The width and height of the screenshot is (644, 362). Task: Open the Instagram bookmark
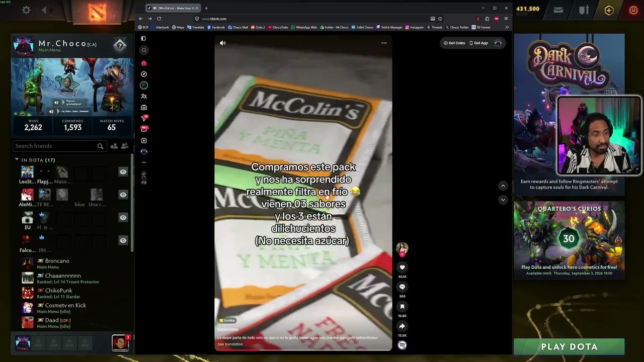(415, 27)
